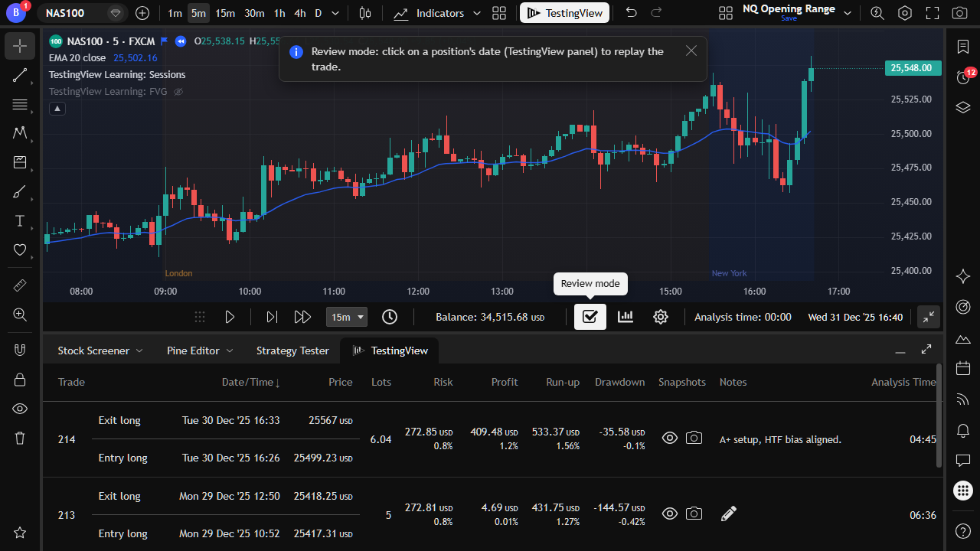Activate the zoom in tool

coord(20,315)
